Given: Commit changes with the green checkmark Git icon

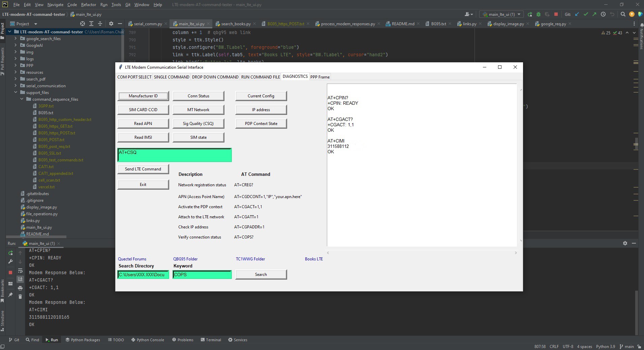Looking at the screenshot, I should point(585,14).
